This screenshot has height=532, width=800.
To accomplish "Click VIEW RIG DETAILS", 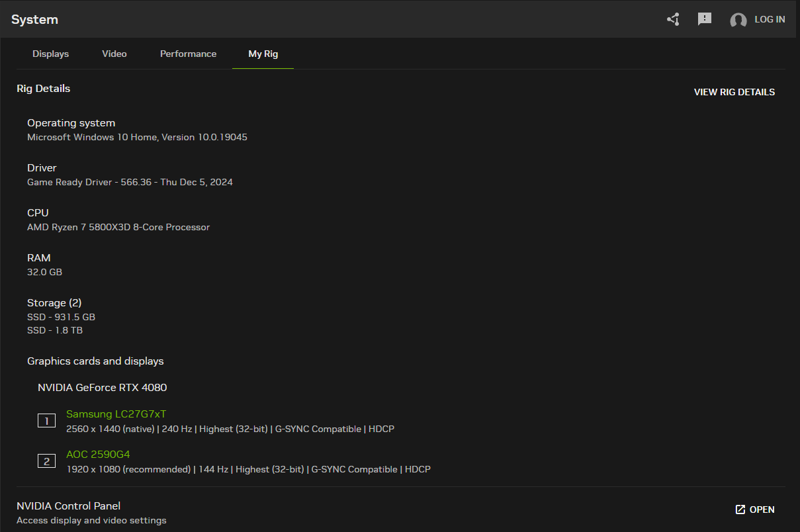I will [x=734, y=92].
